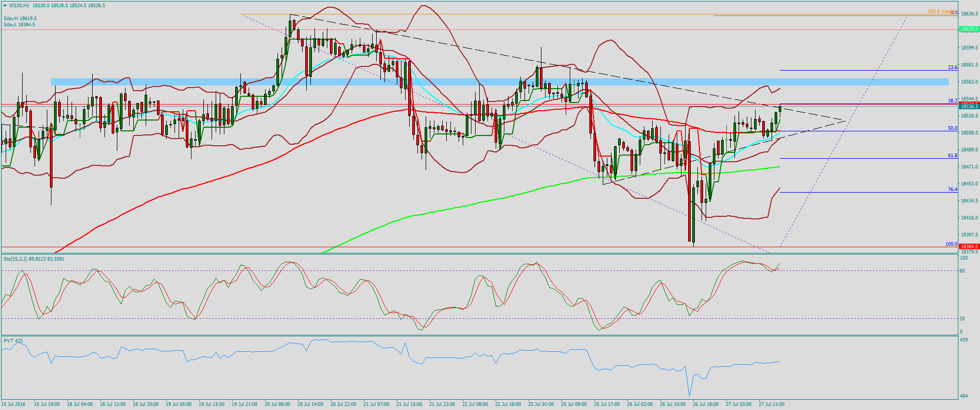980x410 pixels.
Task: Click the 18636.5 price axis label
Action: coord(969,14)
